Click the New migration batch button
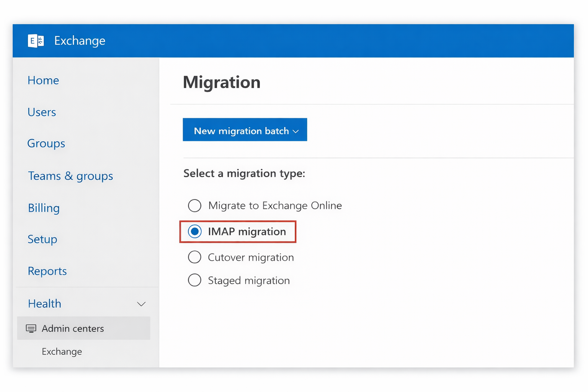Viewport: 588px width, 392px height. (x=241, y=131)
